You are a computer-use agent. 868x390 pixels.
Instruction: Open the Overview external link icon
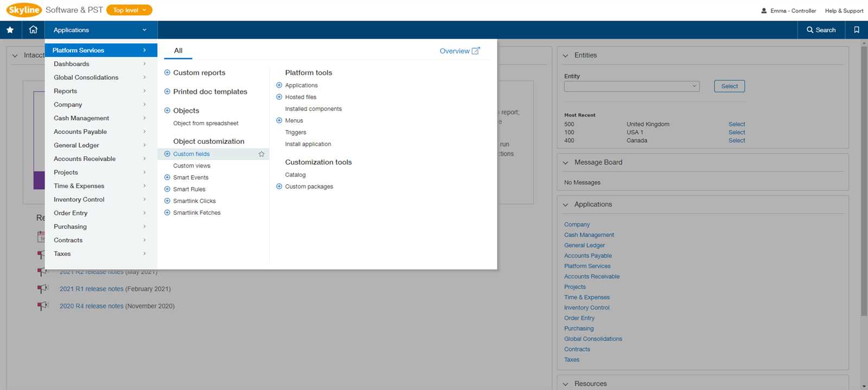[476, 50]
